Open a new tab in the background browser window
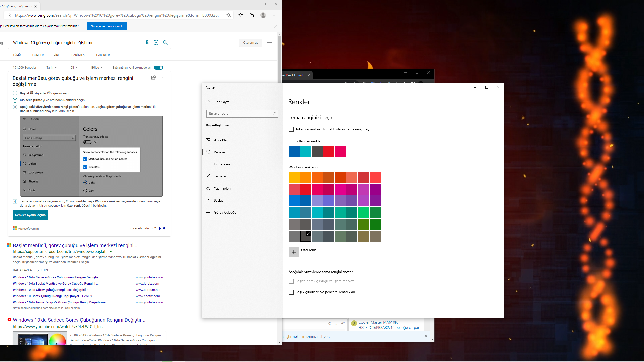 pyautogui.click(x=318, y=75)
